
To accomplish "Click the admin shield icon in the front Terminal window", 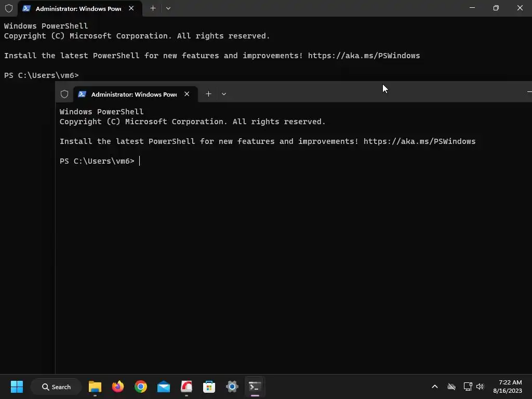I will coord(64,94).
